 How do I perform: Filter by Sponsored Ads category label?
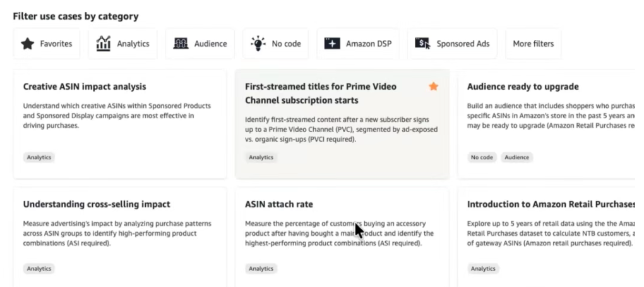coord(463,44)
